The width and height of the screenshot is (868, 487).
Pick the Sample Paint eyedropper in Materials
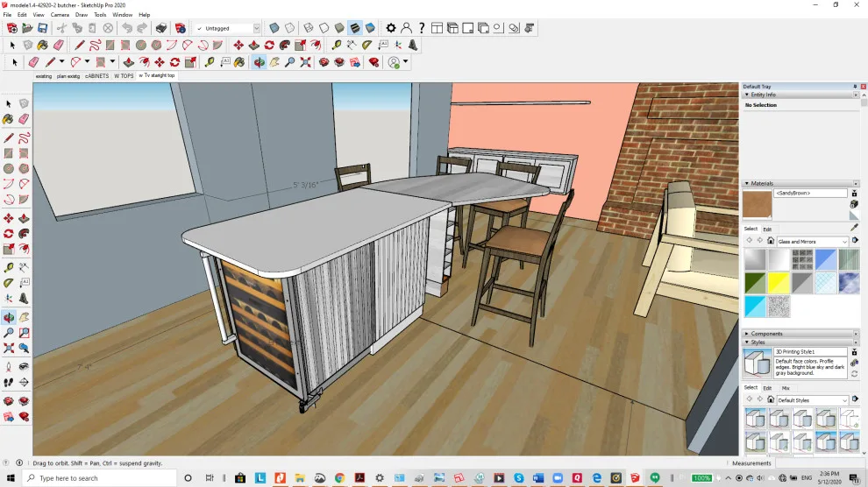coord(854,228)
